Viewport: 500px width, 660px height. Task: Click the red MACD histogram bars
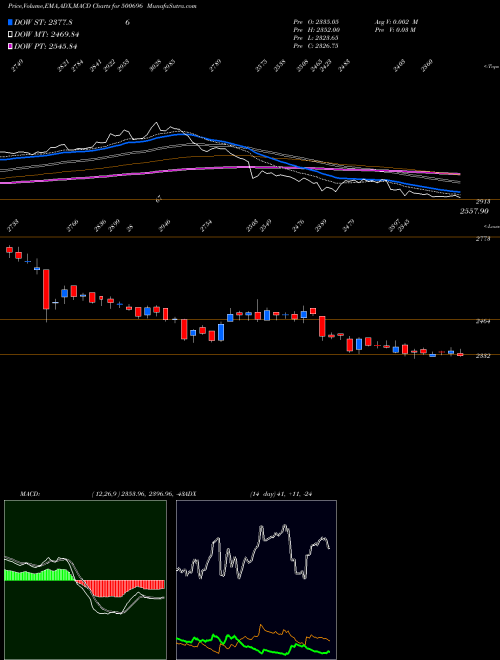[x=120, y=588]
